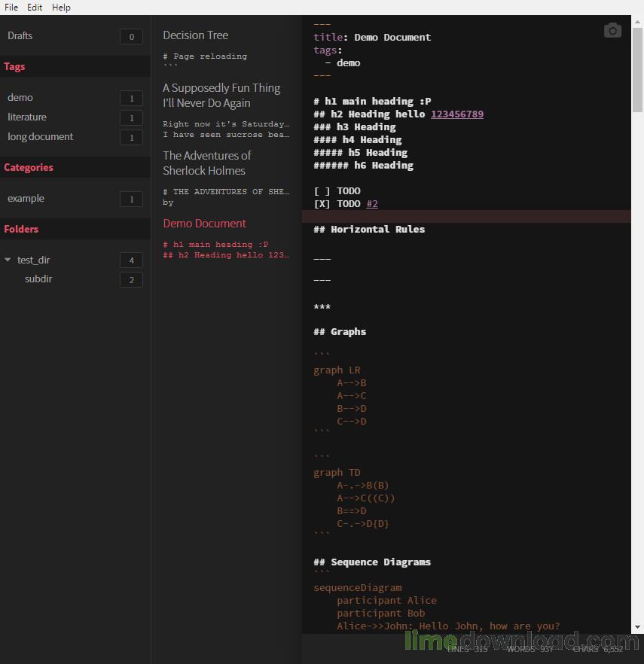This screenshot has width=644, height=664.
Task: Open the subdir subfolder
Action: [38, 279]
